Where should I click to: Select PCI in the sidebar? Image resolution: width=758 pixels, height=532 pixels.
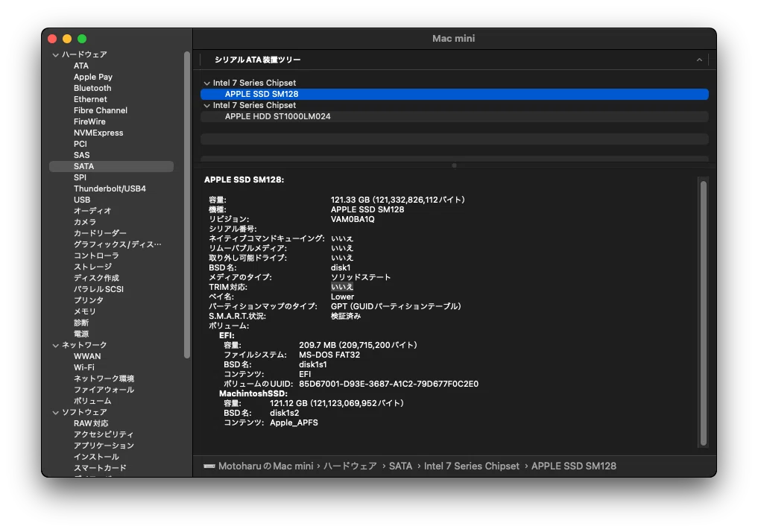tap(80, 144)
